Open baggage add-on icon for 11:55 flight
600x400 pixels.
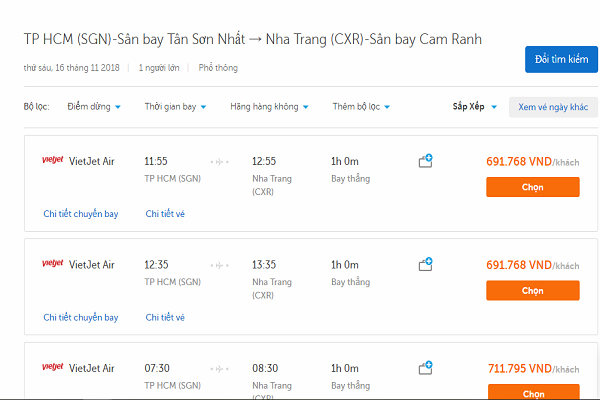[426, 161]
